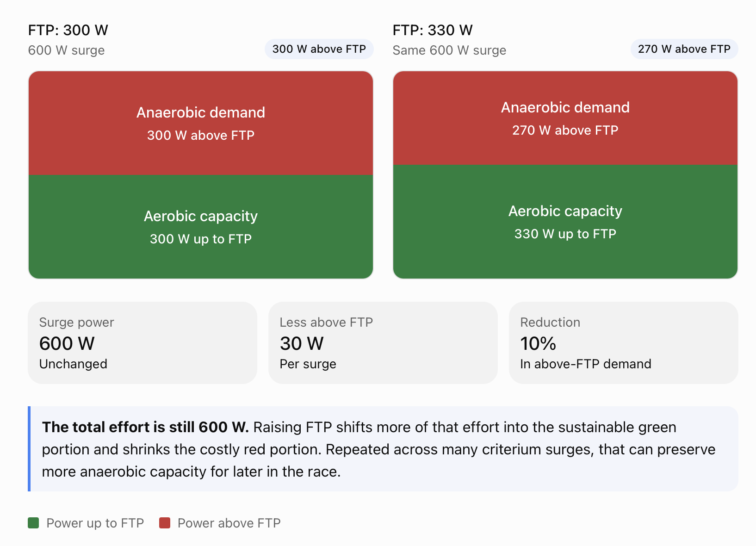Select the 300 W above FTP badge
Screen dimensions: 756x546
(x=319, y=49)
